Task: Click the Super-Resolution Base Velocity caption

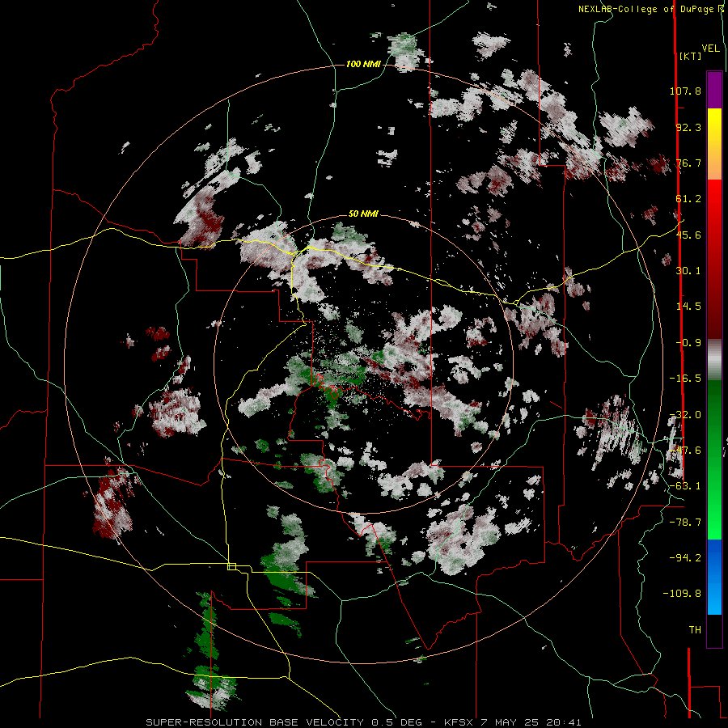Action: pyautogui.click(x=363, y=722)
